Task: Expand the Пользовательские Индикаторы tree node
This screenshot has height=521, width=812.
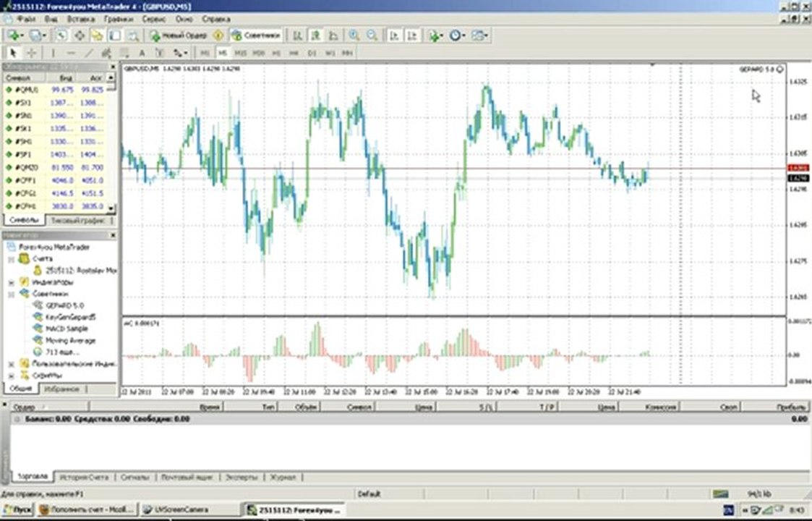Action: point(11,364)
